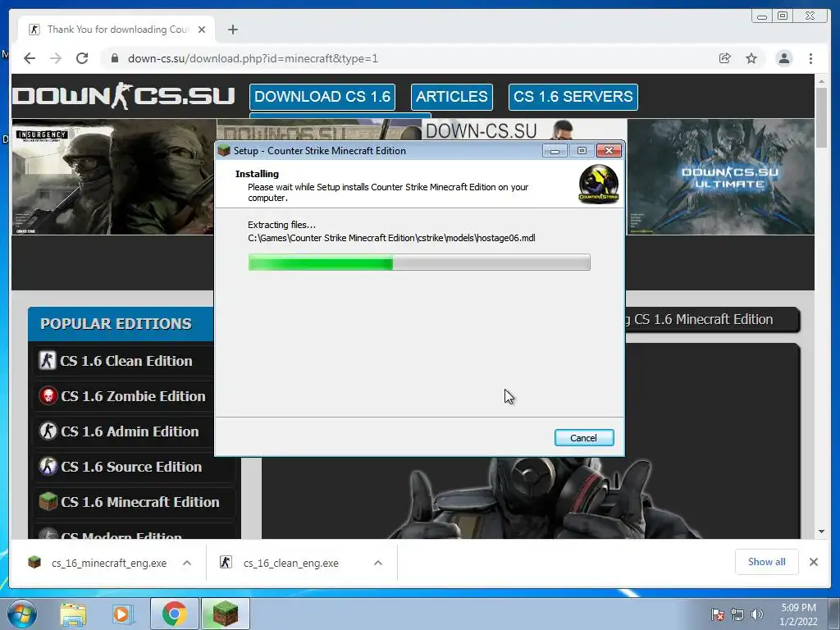The width and height of the screenshot is (840, 630).
Task: Open the network tray icon
Action: [x=737, y=614]
